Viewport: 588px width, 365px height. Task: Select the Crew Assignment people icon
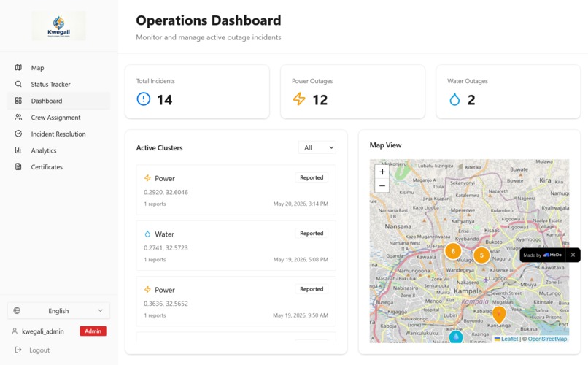18,117
